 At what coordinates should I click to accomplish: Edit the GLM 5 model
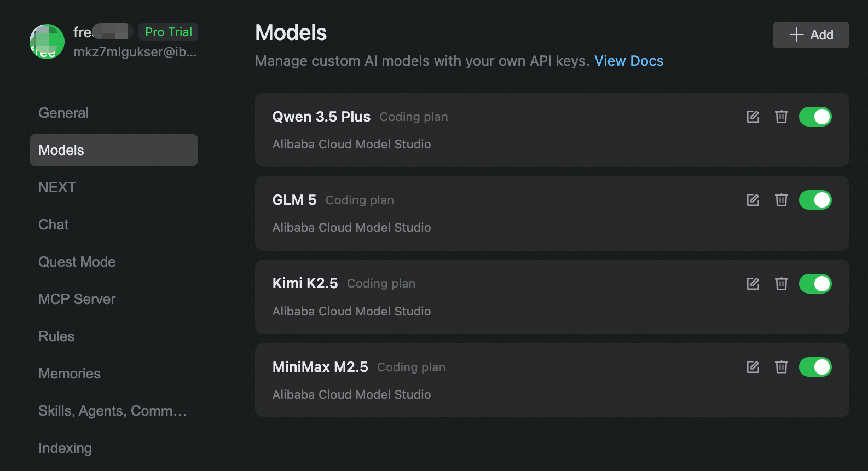tap(753, 200)
